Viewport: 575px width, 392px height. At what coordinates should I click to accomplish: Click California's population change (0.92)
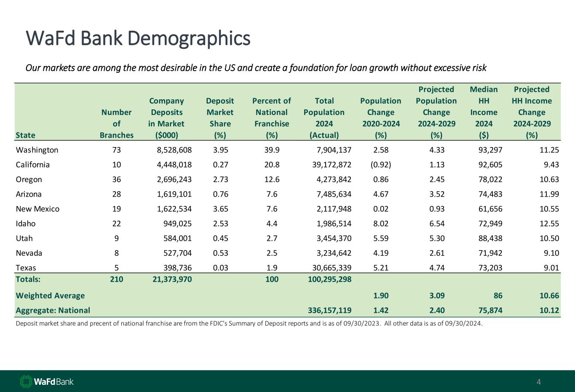click(x=381, y=165)
